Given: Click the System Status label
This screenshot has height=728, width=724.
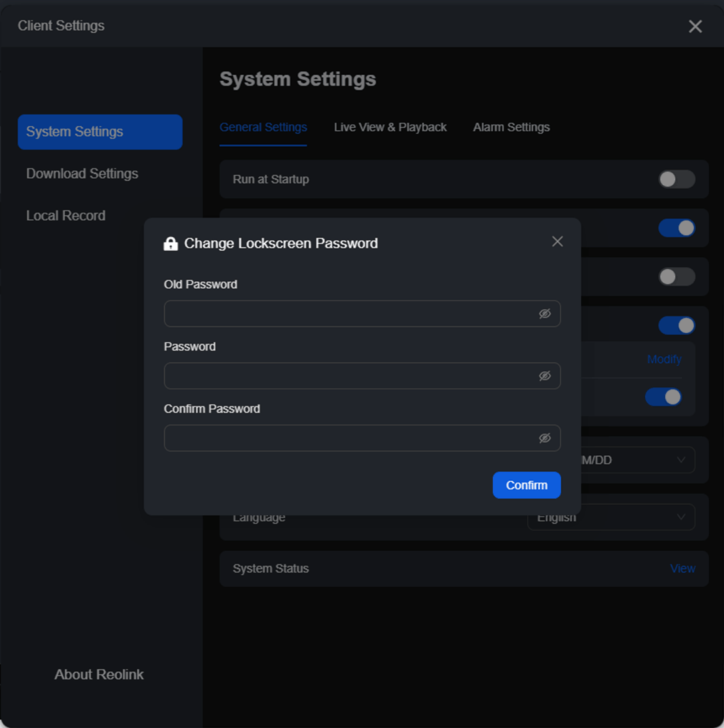Looking at the screenshot, I should pyautogui.click(x=271, y=569).
